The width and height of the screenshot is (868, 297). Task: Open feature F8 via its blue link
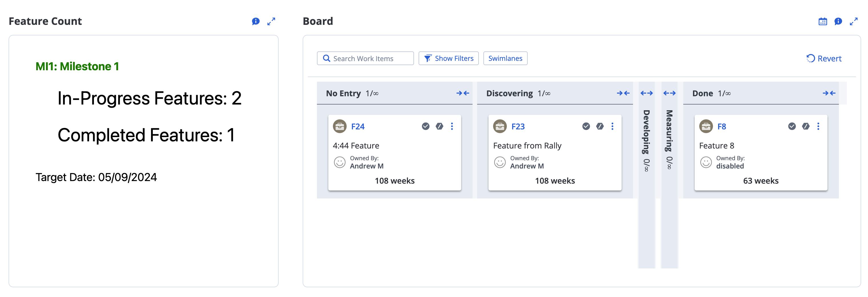[x=722, y=127]
